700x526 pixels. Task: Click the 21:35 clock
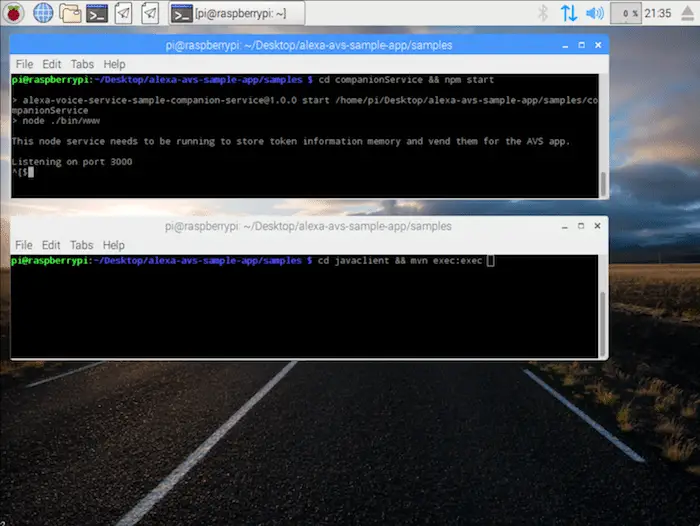click(658, 13)
